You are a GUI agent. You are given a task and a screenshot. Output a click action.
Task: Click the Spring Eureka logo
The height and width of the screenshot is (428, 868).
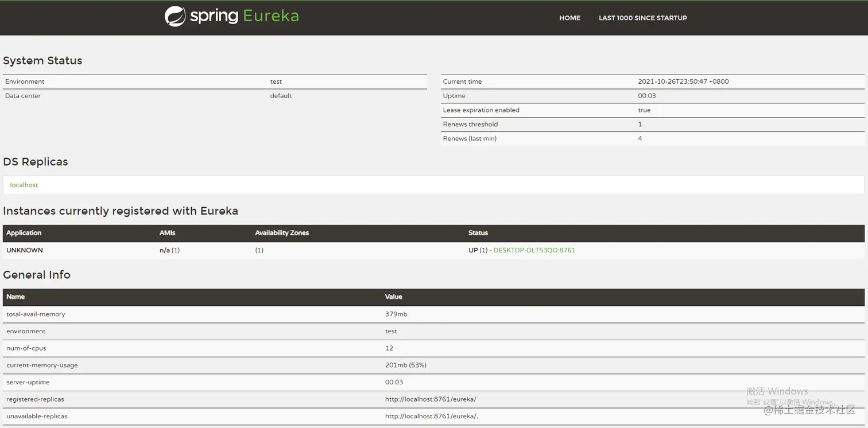232,16
